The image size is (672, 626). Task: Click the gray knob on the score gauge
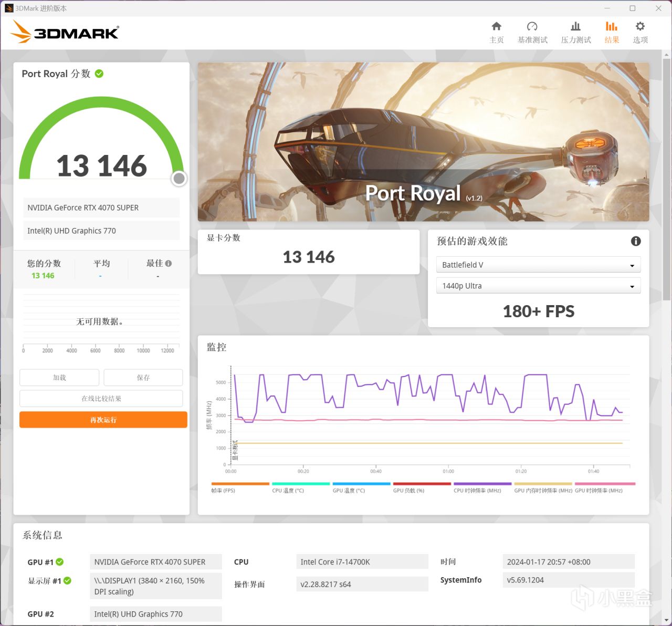tap(179, 179)
